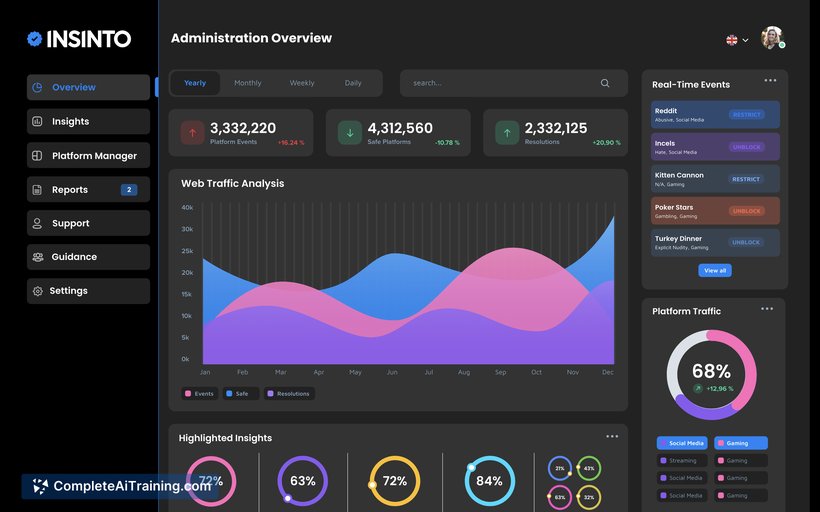
Task: Switch to the Weekly tab
Action: tap(302, 83)
